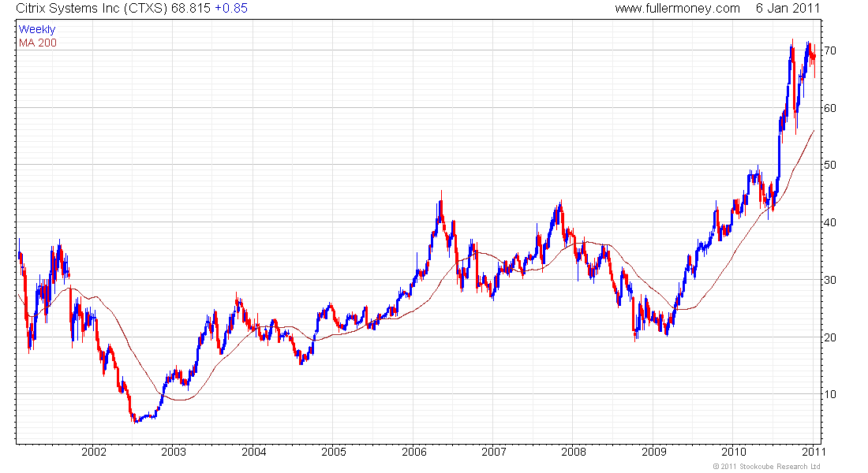This screenshot has width=868, height=473.
Task: Click the 68.815 last price value
Action: point(191,9)
